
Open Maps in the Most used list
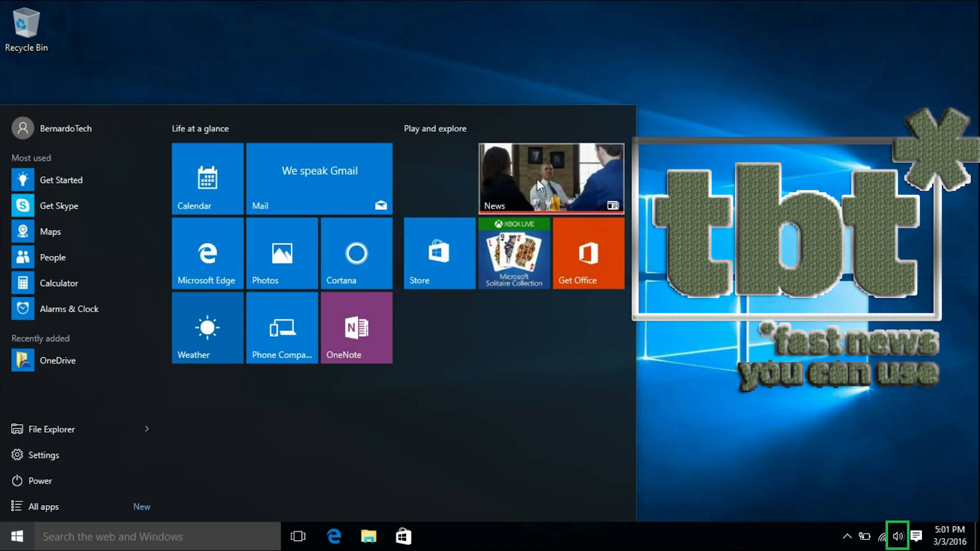pyautogui.click(x=80, y=231)
